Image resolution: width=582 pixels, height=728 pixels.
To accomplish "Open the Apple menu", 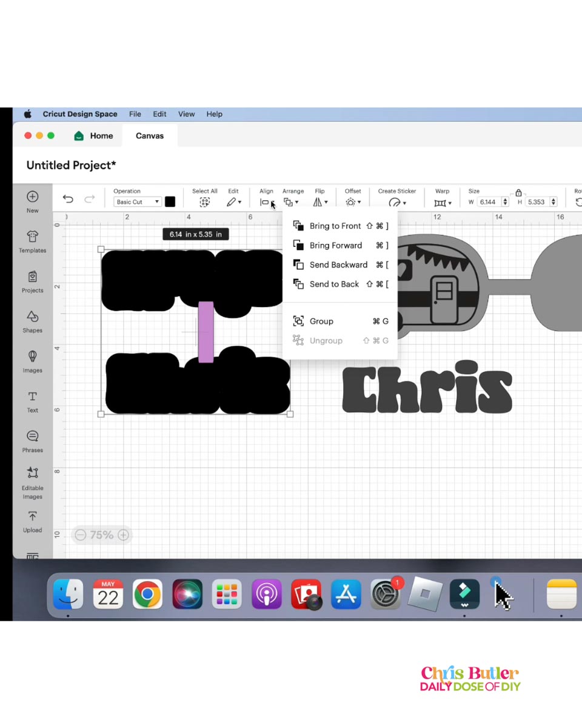I will click(x=27, y=114).
